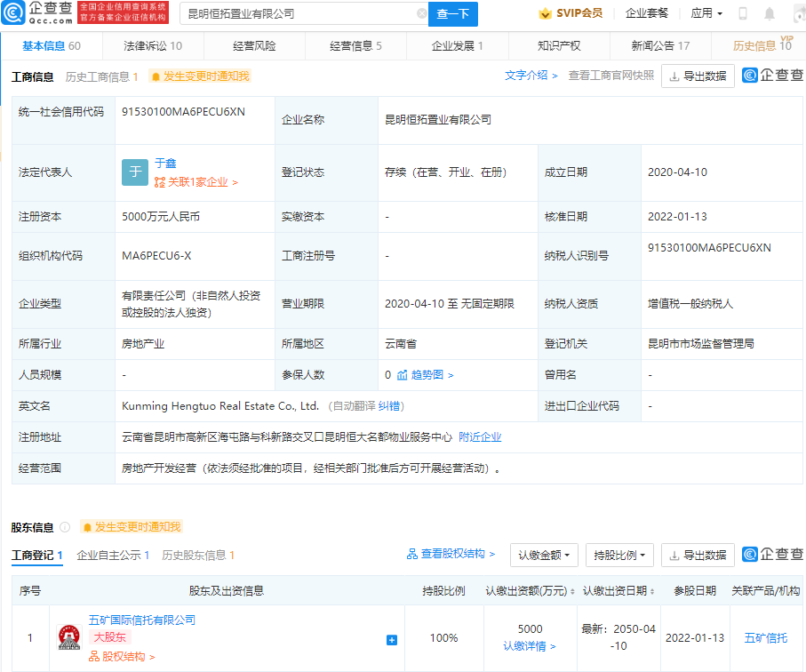Open the 应用 dropdown menu

(x=706, y=14)
